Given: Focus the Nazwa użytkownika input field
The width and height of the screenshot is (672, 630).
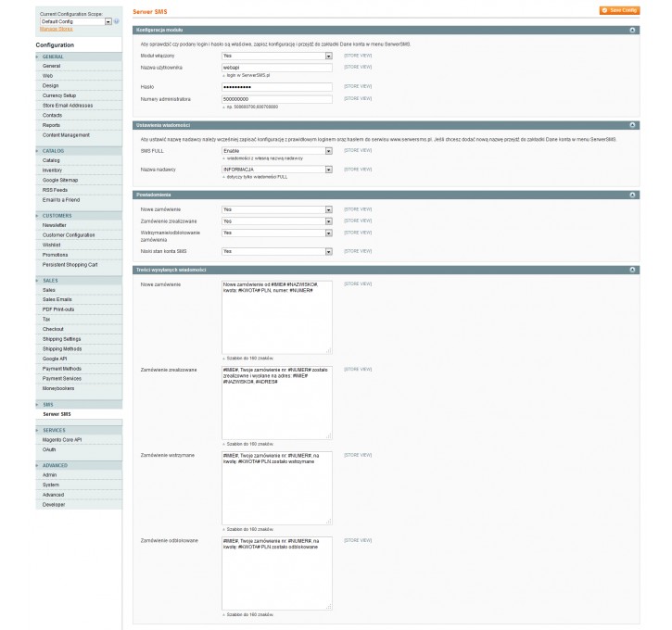Looking at the screenshot, I should [x=277, y=68].
